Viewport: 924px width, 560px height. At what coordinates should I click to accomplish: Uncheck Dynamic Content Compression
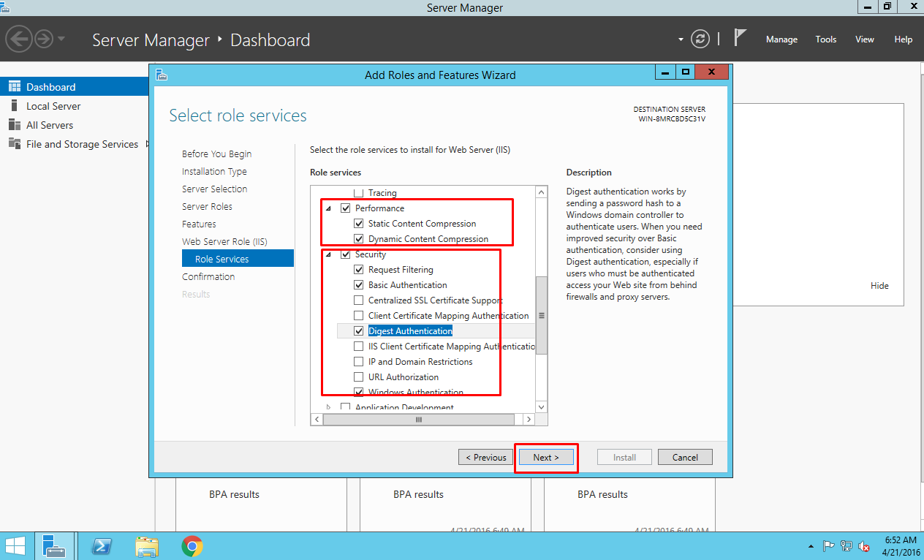pyautogui.click(x=358, y=239)
